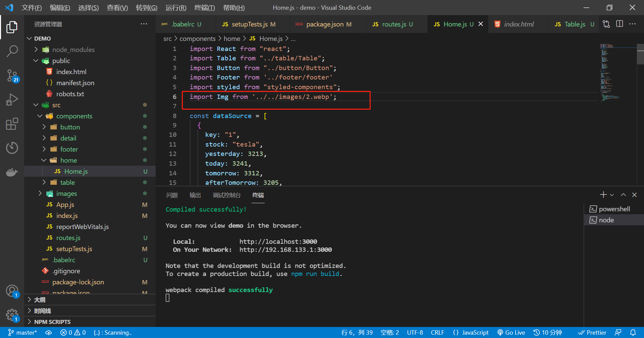The image size is (644, 338).
Task: Collapse the home folder
Action: (x=44, y=160)
